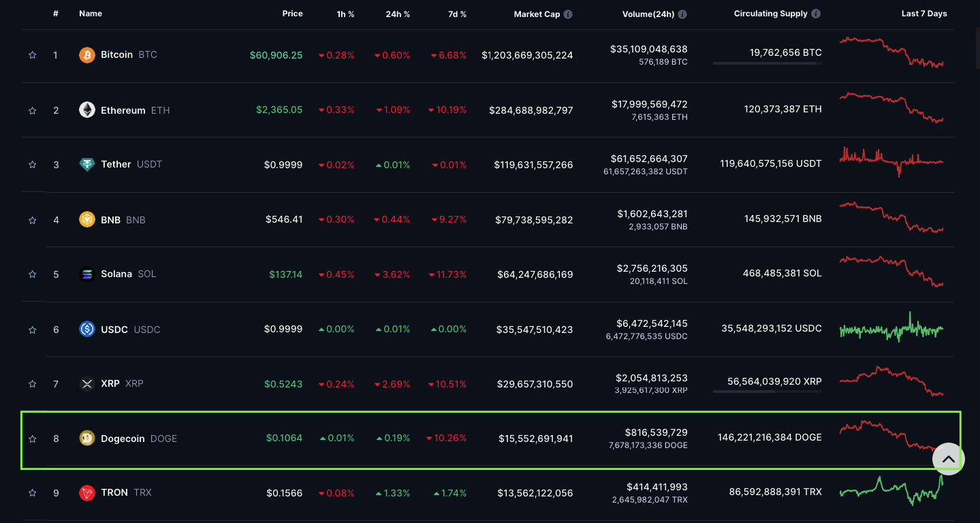Sort table by Name column
Screen dimensions: 980x523
91,14
